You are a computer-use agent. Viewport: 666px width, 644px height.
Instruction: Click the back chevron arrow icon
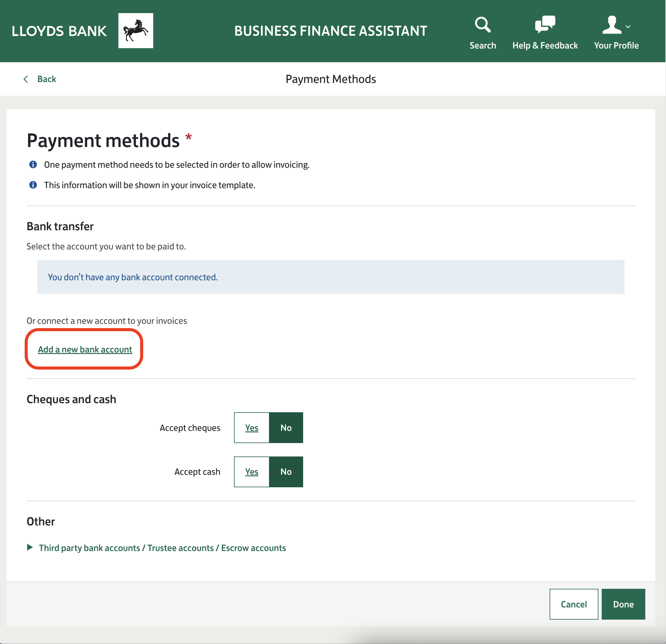pos(26,79)
